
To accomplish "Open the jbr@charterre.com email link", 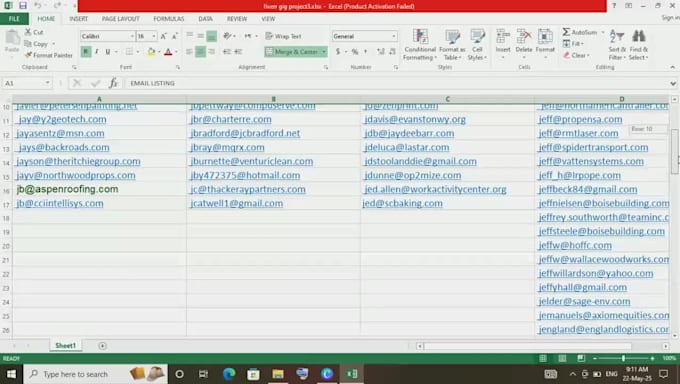I will point(231,119).
